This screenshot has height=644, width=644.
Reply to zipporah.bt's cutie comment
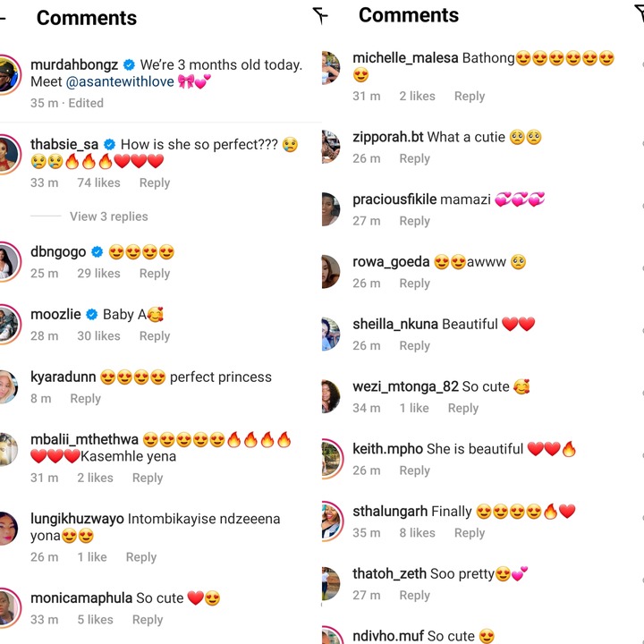(x=414, y=158)
